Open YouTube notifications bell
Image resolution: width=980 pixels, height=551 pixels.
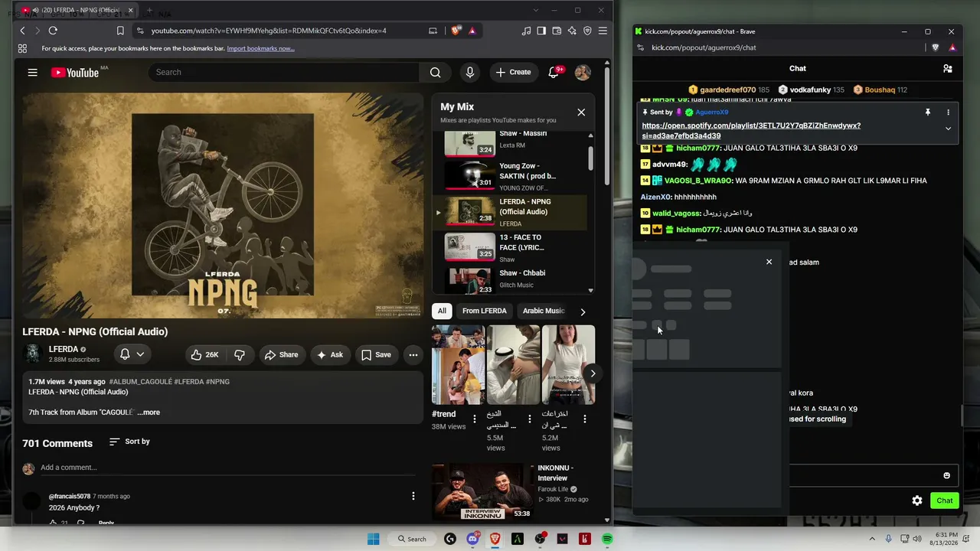[554, 72]
